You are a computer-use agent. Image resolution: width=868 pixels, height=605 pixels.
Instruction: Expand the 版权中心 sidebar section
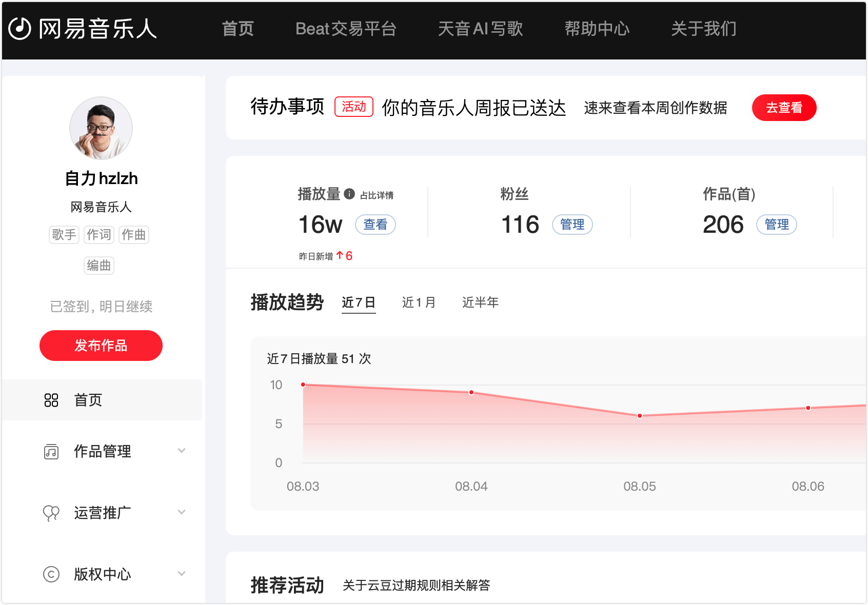[x=182, y=574]
